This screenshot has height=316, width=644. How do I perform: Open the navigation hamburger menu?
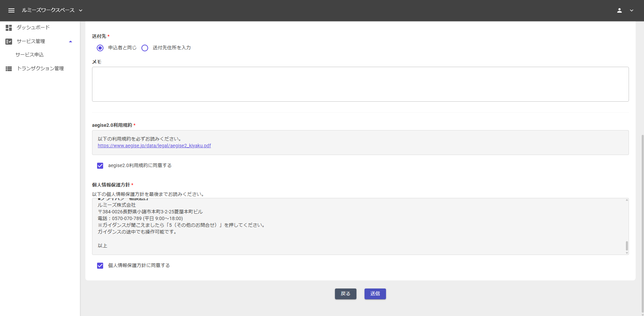click(x=11, y=10)
